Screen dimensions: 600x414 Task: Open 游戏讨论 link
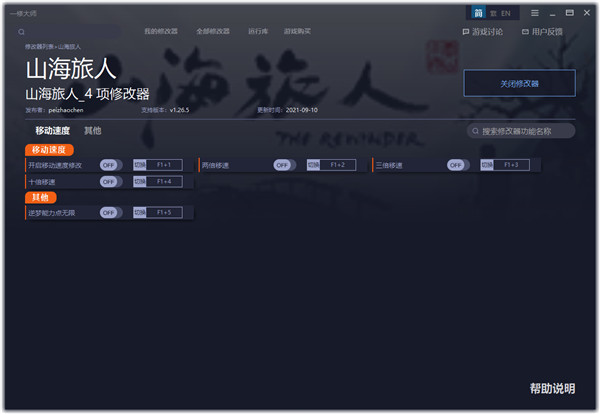[x=483, y=32]
